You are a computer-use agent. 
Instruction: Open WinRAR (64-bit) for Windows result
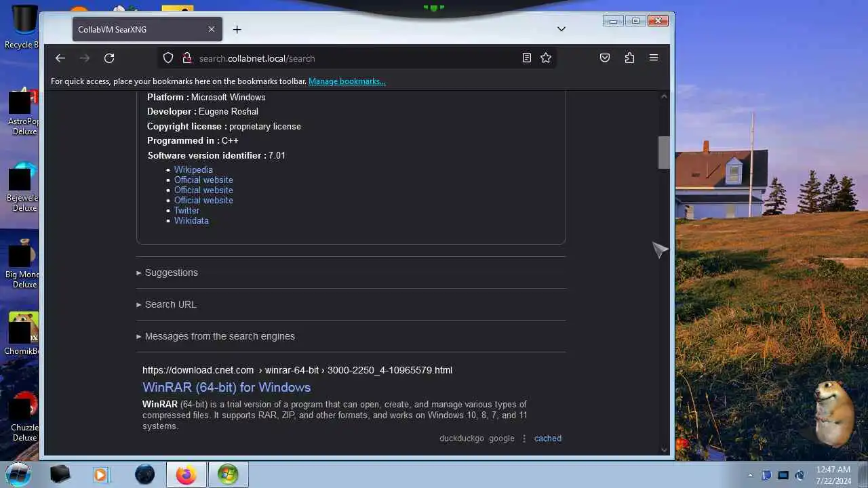pyautogui.click(x=226, y=388)
